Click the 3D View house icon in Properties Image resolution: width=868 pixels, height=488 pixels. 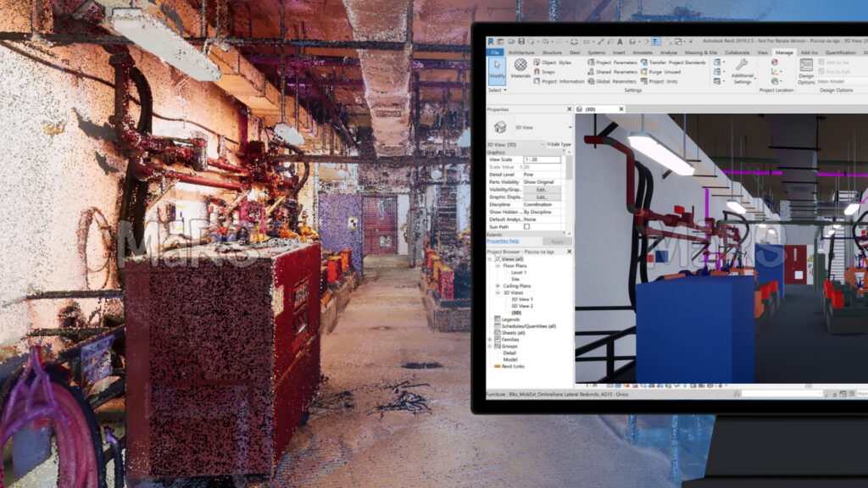(500, 127)
